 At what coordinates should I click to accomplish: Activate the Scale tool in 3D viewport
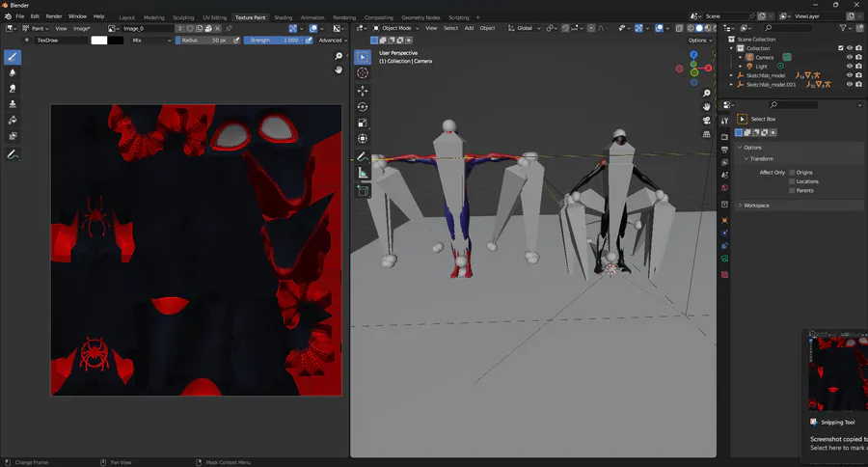363,123
